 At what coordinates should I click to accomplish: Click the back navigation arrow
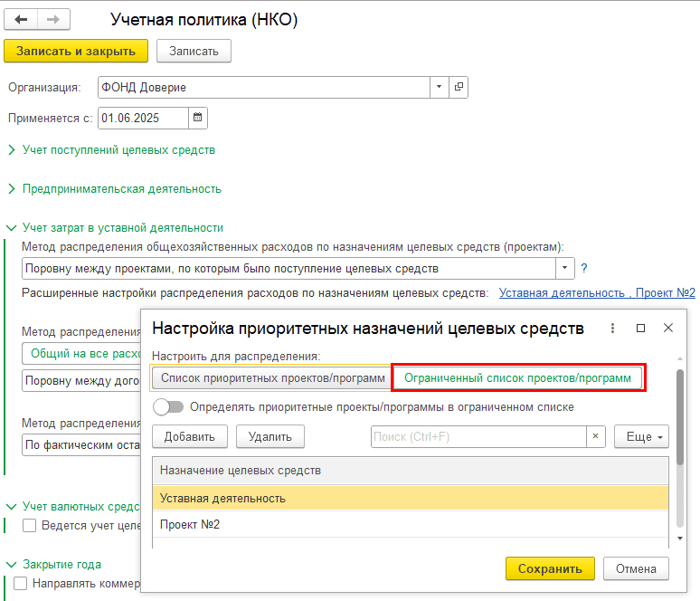pos(22,20)
